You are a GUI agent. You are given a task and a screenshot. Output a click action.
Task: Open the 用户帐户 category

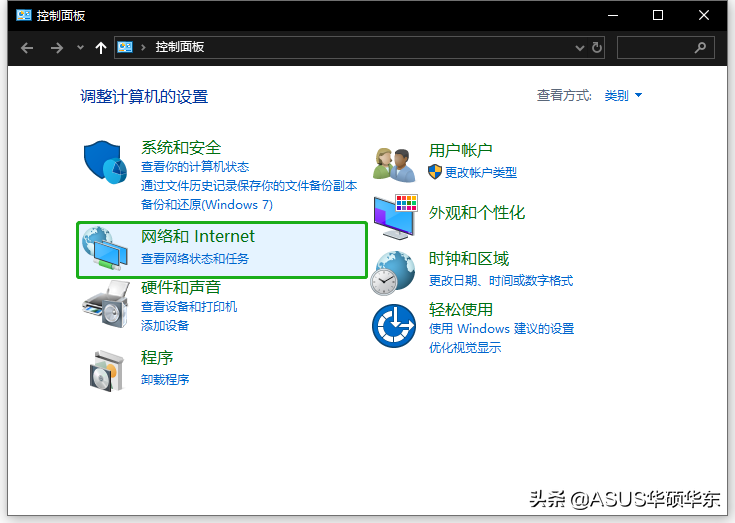point(460,150)
